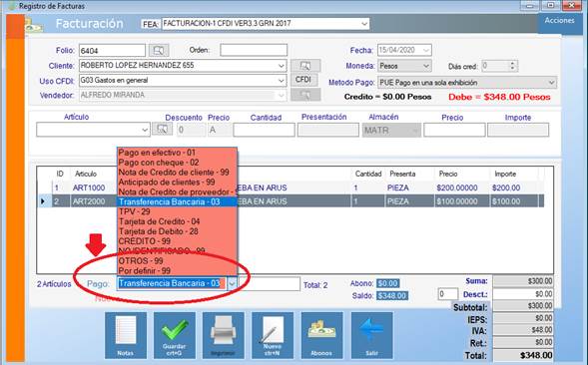The width and height of the screenshot is (588, 365).
Task: Open the Abonos button
Action: point(321,336)
